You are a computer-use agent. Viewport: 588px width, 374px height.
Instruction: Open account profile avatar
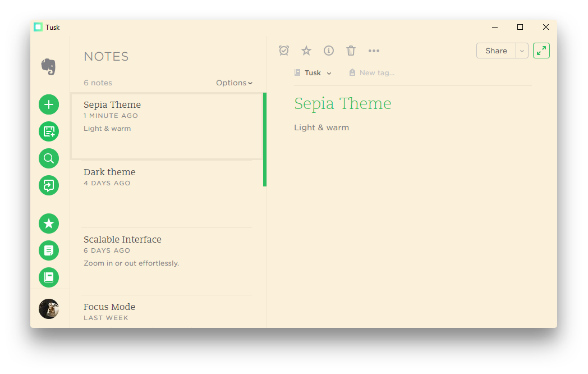point(49,309)
